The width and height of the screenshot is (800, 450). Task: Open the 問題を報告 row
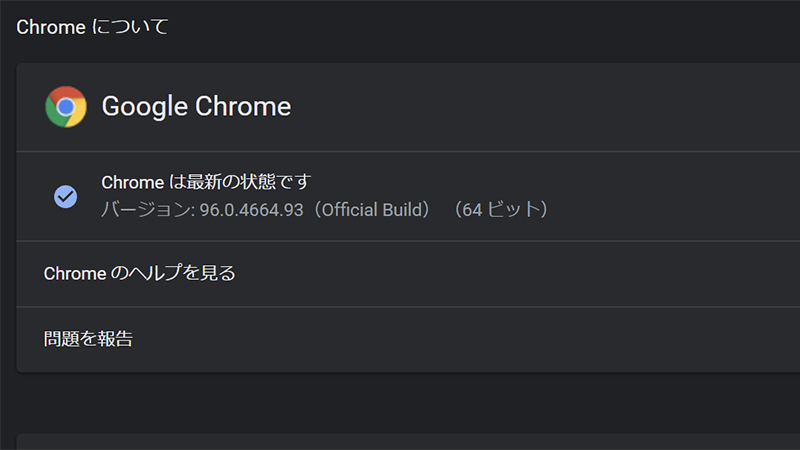88,339
